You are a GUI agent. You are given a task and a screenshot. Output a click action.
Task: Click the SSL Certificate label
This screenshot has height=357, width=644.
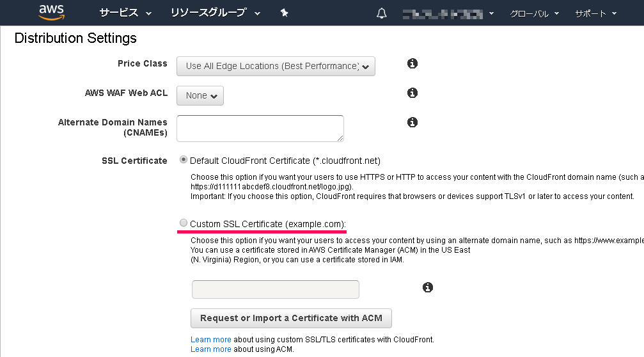(134, 161)
